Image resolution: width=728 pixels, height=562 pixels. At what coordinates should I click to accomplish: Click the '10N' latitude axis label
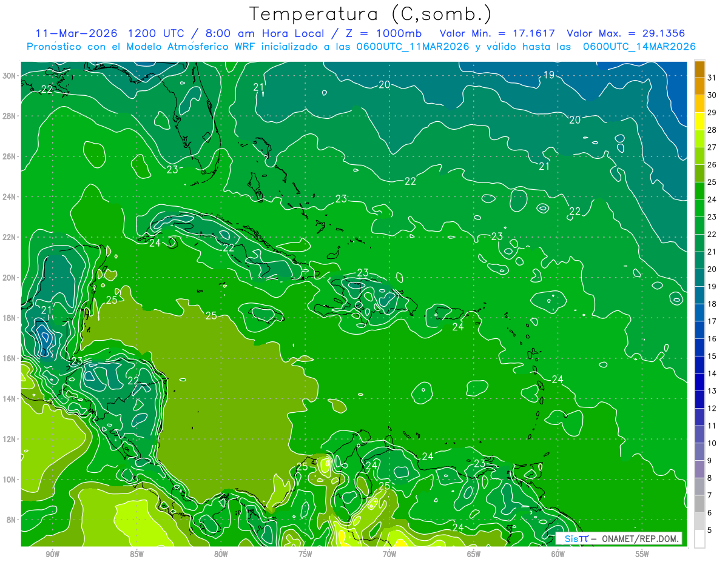coord(9,480)
